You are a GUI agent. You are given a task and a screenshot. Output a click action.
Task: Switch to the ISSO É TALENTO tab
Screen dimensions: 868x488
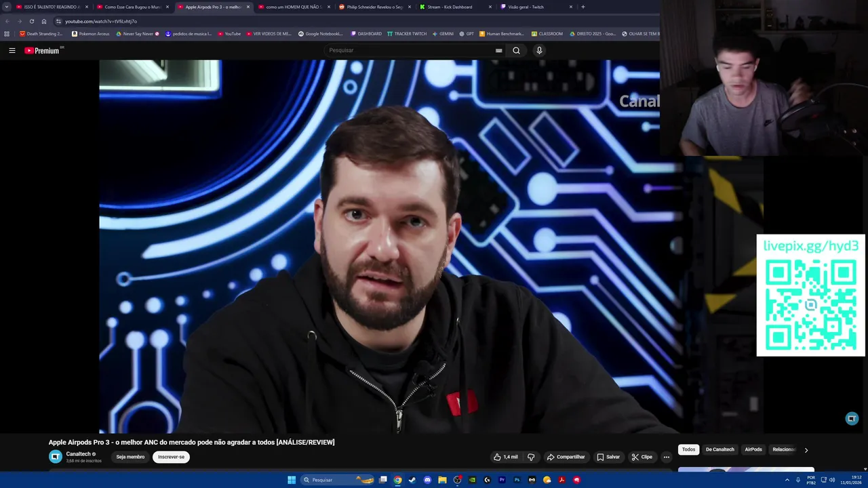[x=51, y=7]
